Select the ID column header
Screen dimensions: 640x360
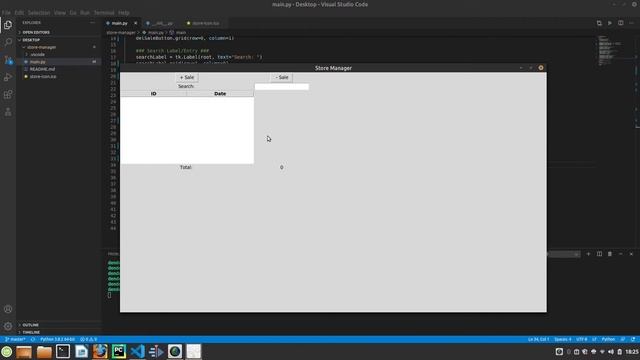[x=153, y=93]
